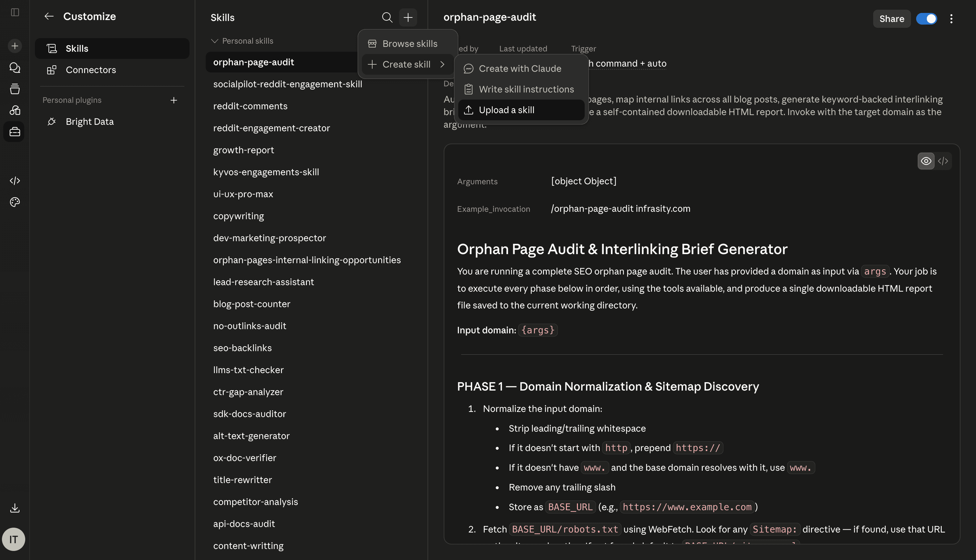Image resolution: width=976 pixels, height=560 pixels.
Task: Switch to the code view icon
Action: pos(943,161)
